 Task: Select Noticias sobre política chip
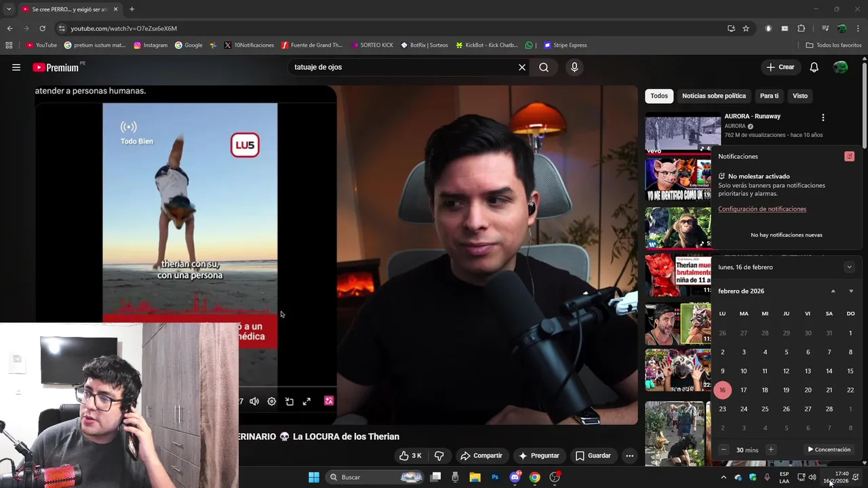click(714, 96)
